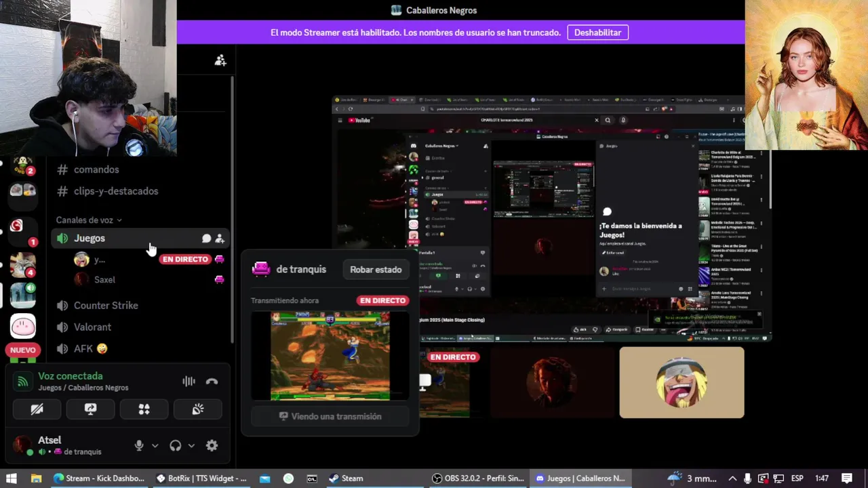This screenshot has width=868, height=488.
Task: Disconnect from voice with hang-up icon
Action: 212,382
